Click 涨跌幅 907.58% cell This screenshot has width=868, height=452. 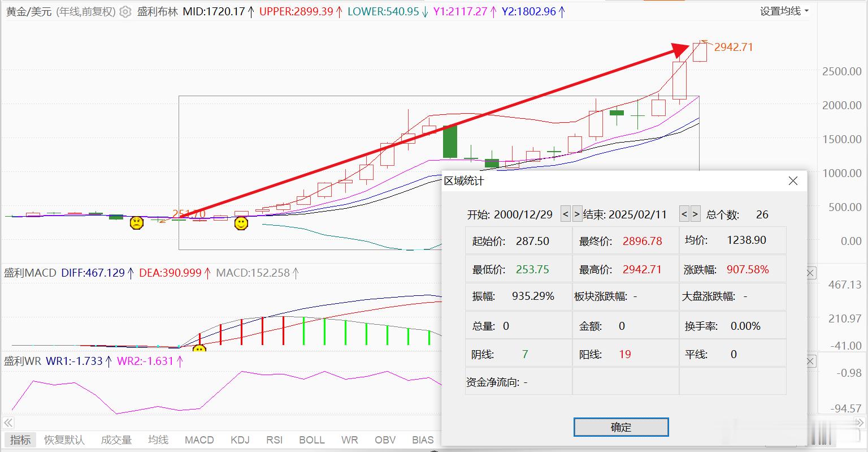click(x=732, y=269)
